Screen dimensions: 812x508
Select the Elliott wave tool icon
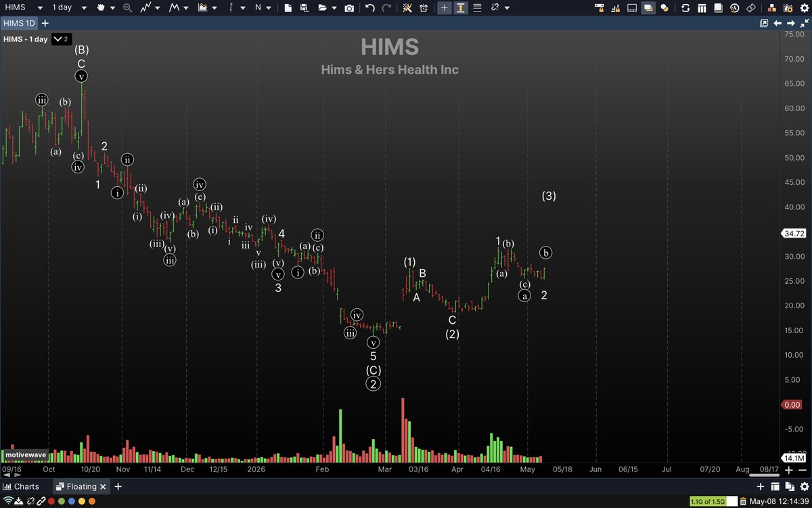175,7
